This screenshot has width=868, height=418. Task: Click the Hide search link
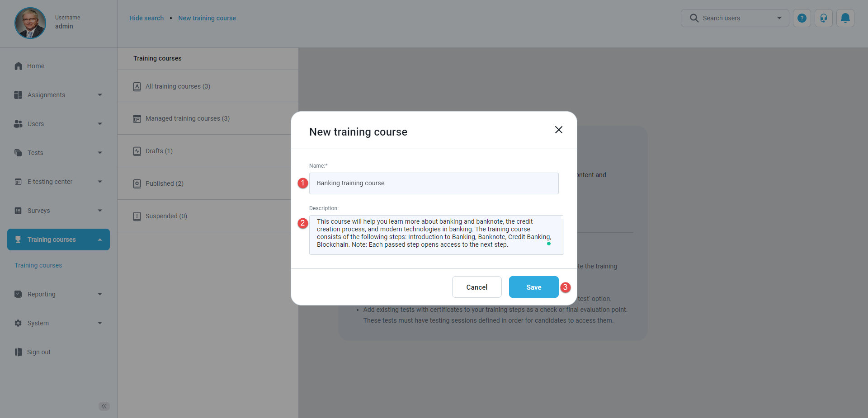pyautogui.click(x=146, y=18)
